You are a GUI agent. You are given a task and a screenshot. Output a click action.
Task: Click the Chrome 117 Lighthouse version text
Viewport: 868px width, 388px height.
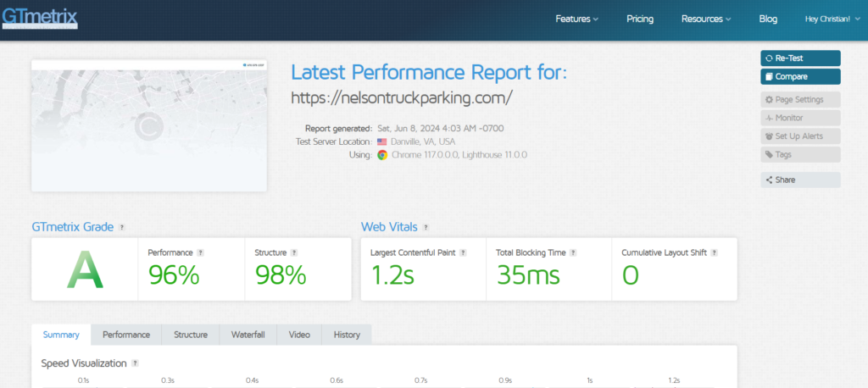pos(459,155)
